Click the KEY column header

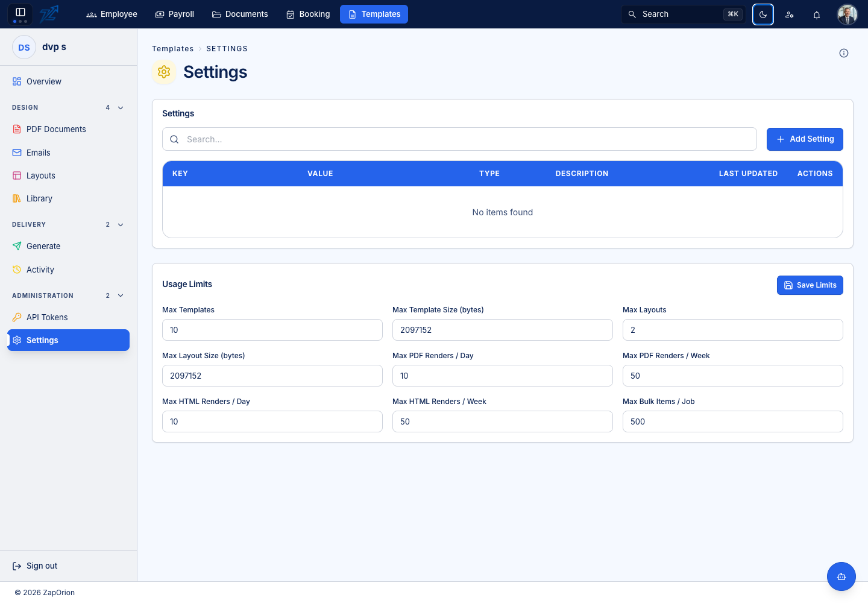tap(180, 174)
